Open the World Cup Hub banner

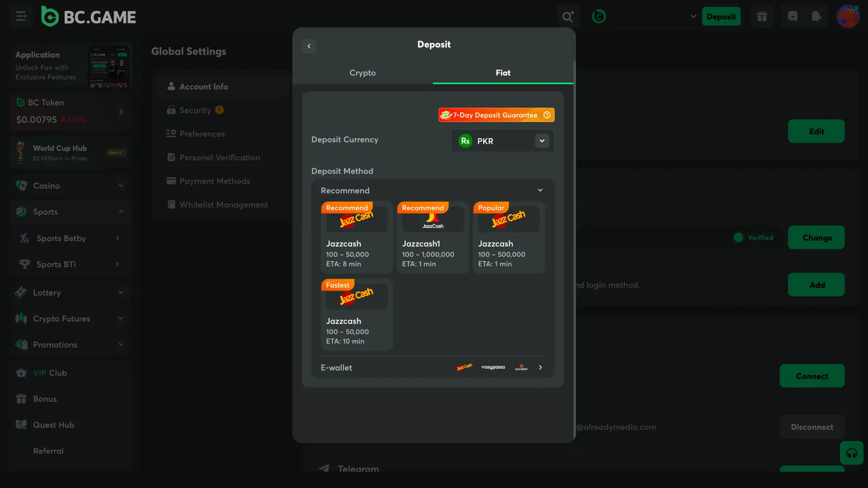pyautogui.click(x=70, y=152)
